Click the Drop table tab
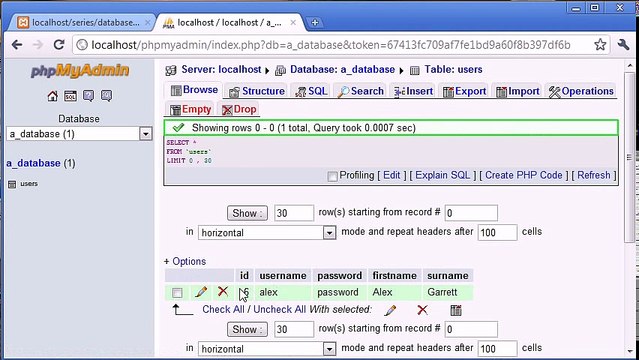This screenshot has width=639, height=360. coord(239,109)
